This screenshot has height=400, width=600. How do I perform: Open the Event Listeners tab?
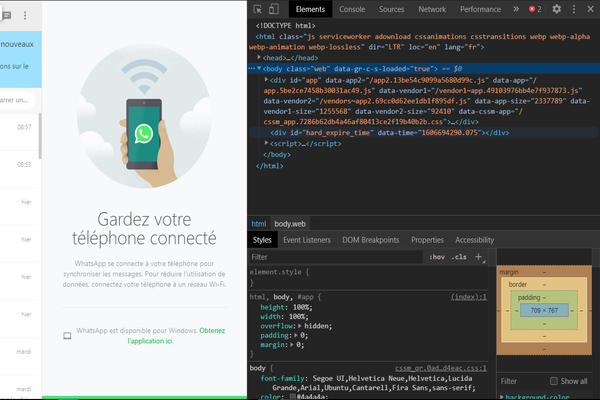click(307, 240)
